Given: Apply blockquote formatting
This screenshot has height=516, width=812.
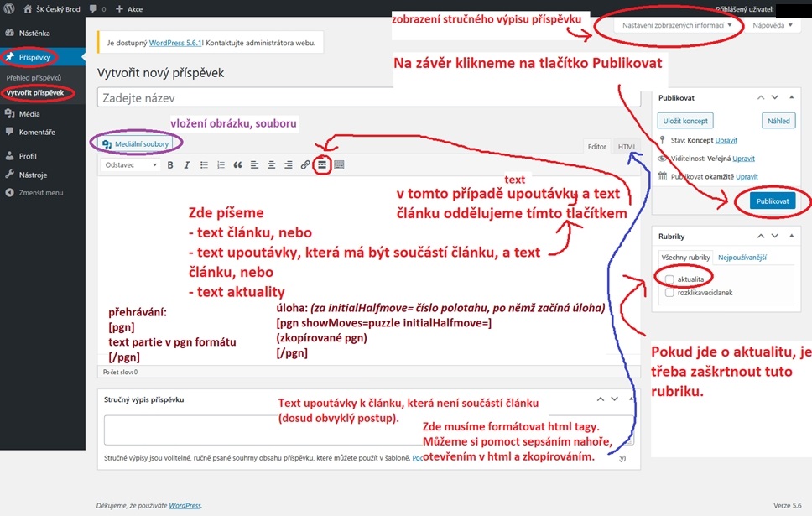Looking at the screenshot, I should coord(237,164).
